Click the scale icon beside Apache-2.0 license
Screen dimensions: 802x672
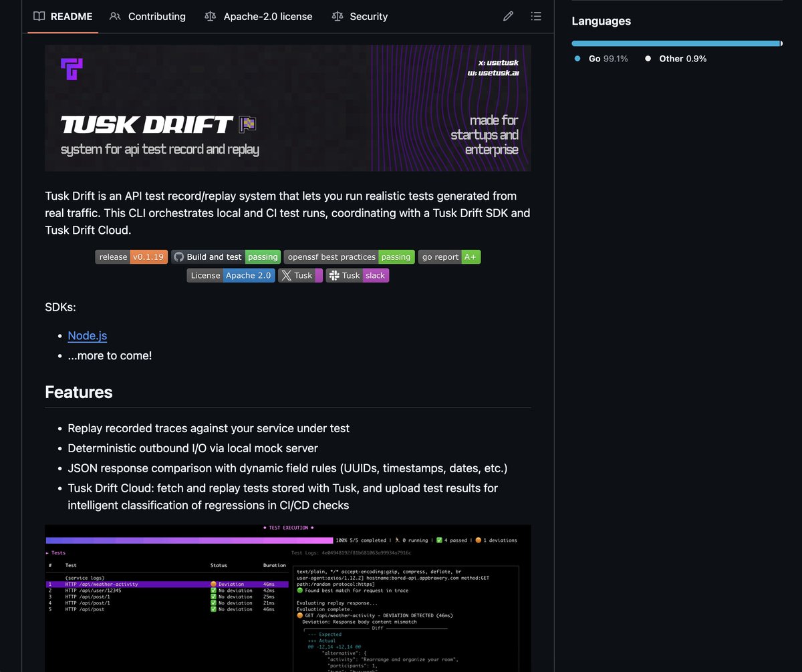211,16
